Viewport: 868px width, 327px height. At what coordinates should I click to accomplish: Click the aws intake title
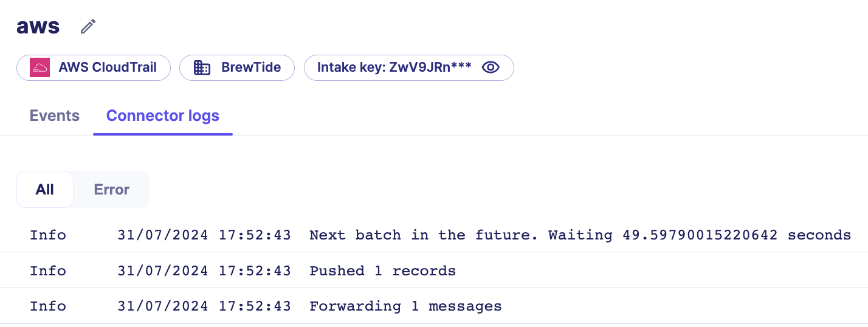(38, 26)
